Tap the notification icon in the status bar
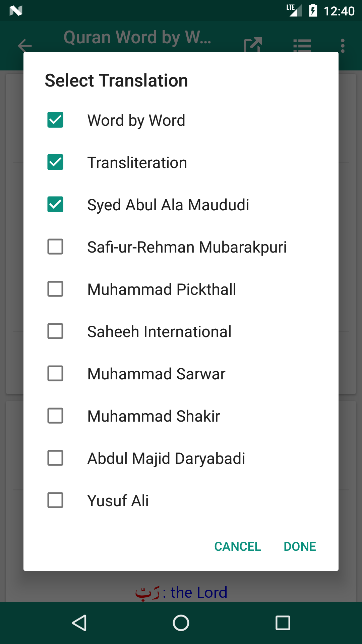 [16, 11]
